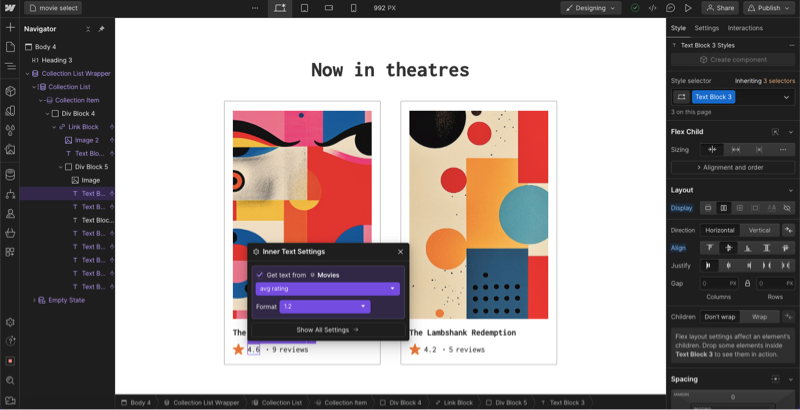
Task: Pin the Navigator panel
Action: click(101, 29)
